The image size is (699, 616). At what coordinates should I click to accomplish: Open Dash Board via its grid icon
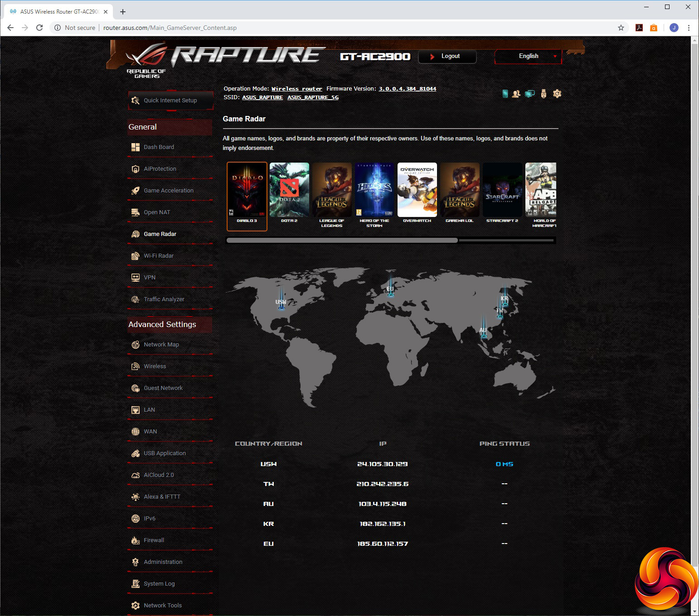pyautogui.click(x=135, y=147)
